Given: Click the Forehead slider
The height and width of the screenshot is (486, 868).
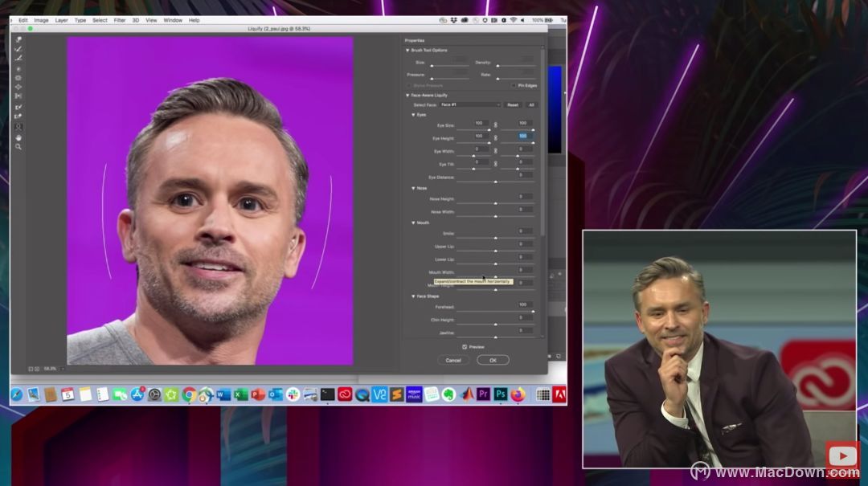Looking at the screenshot, I should point(495,311).
